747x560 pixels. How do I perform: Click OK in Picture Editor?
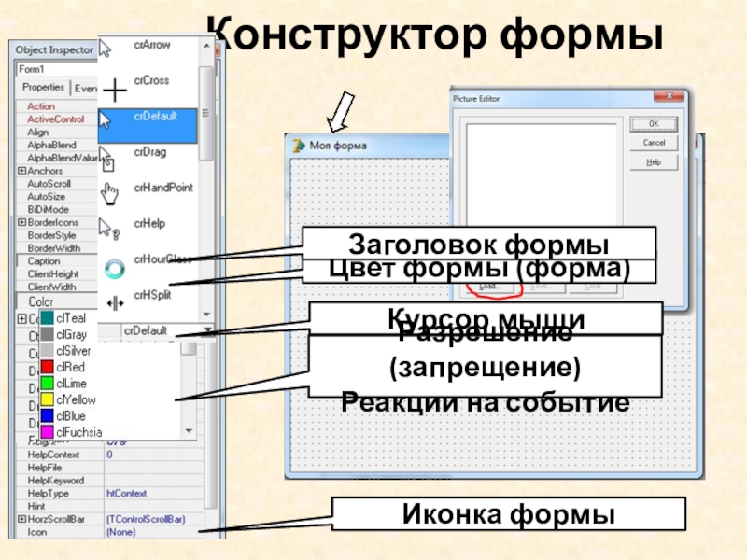click(x=654, y=124)
